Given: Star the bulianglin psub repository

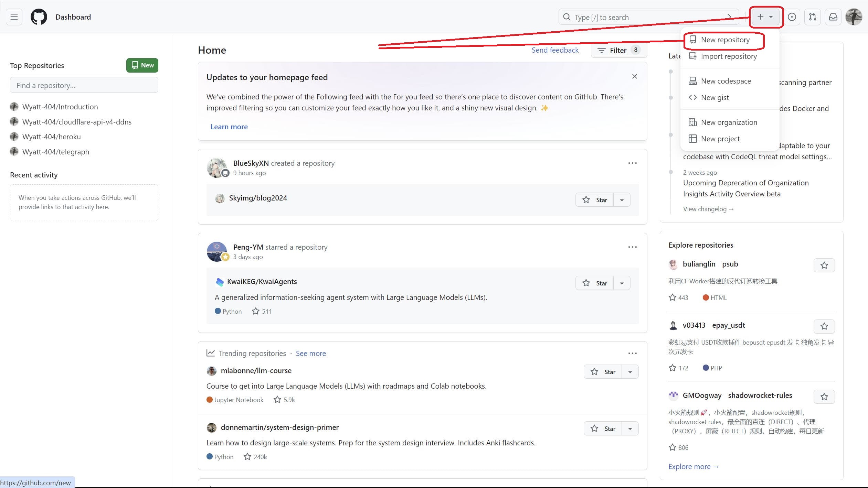Looking at the screenshot, I should coord(824,265).
